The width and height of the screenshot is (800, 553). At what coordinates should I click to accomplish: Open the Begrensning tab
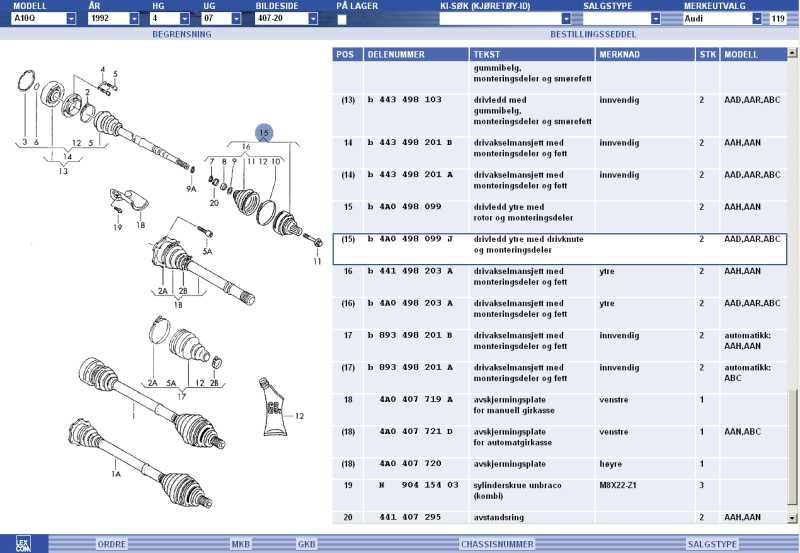[180, 34]
